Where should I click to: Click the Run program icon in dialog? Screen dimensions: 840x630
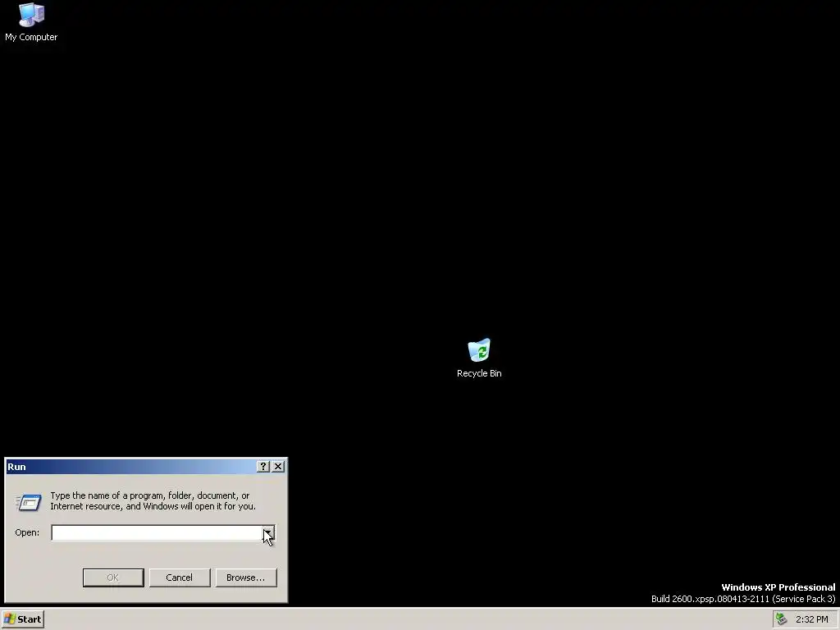(x=29, y=502)
